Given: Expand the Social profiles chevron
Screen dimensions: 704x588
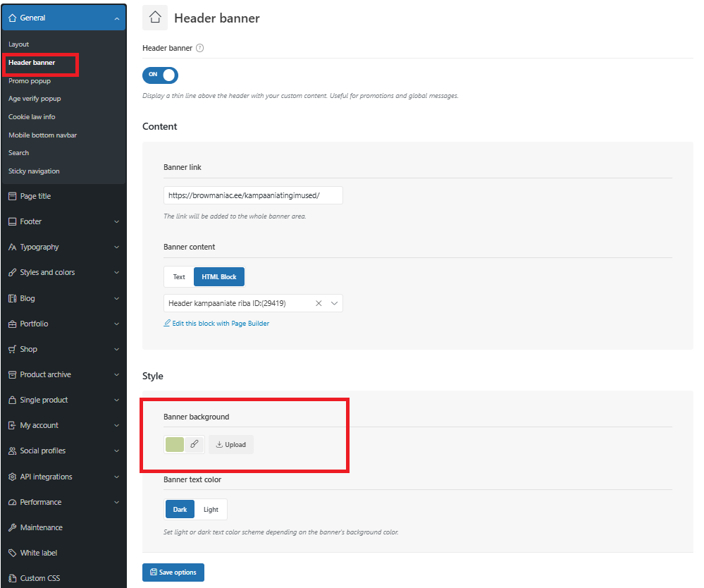Looking at the screenshot, I should 117,451.
